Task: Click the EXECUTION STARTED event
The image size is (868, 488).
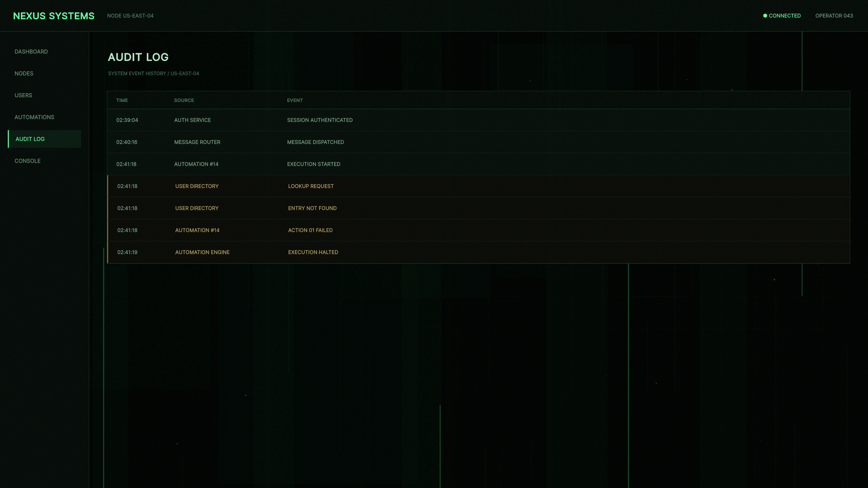Action: (x=314, y=164)
